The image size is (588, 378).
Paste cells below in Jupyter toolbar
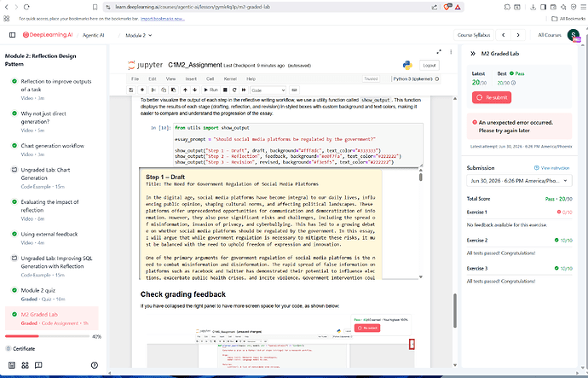pos(173,90)
